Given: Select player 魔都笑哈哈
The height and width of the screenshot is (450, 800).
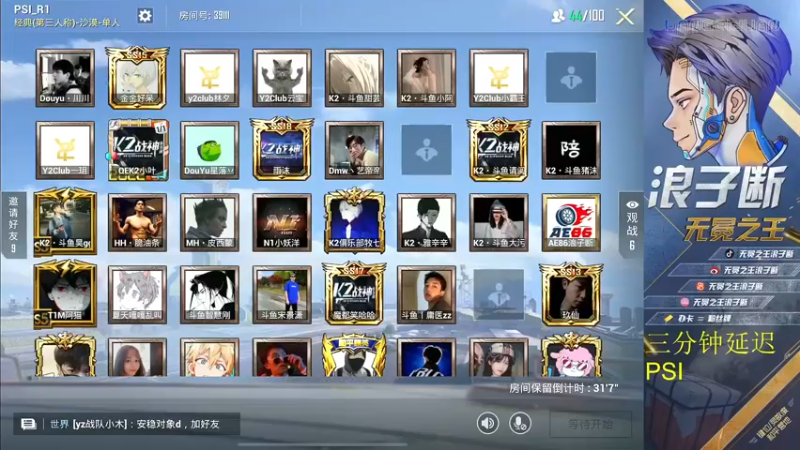Looking at the screenshot, I should click(x=354, y=293).
